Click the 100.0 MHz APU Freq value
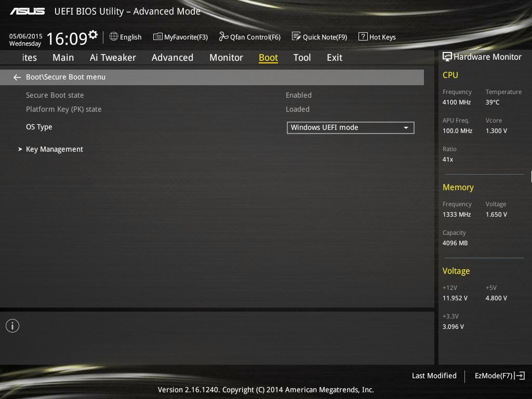The height and width of the screenshot is (399, 532). point(457,130)
